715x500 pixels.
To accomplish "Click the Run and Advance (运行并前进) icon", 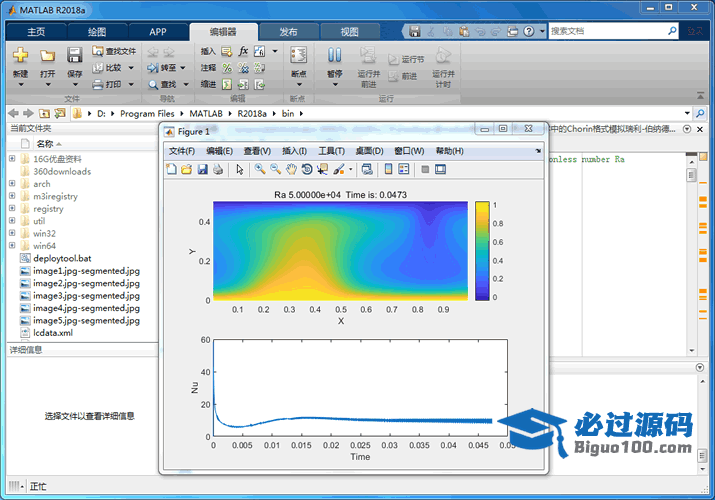I will (368, 55).
